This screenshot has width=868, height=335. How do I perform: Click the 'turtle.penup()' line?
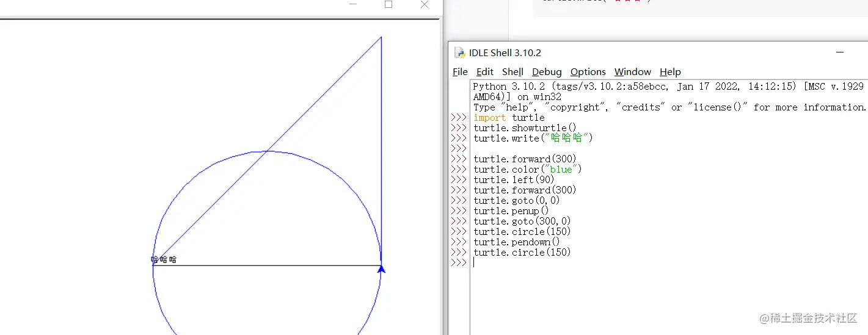(x=511, y=211)
